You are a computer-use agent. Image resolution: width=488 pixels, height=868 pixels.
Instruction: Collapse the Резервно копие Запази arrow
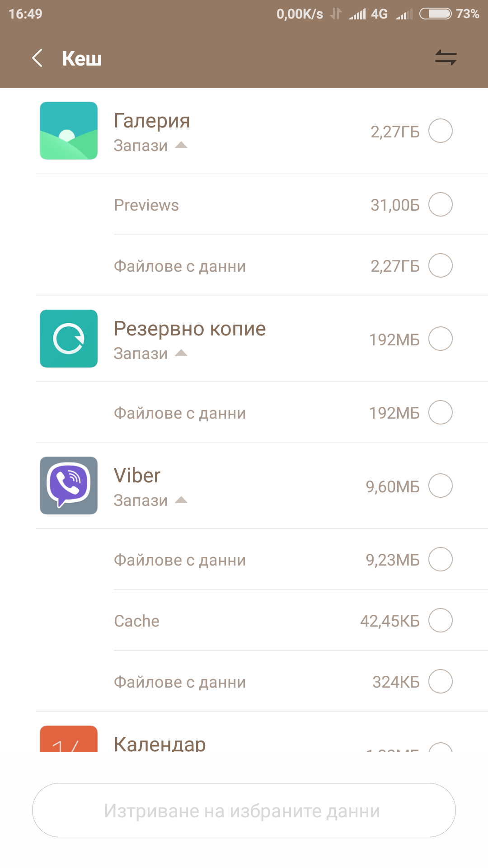click(181, 353)
